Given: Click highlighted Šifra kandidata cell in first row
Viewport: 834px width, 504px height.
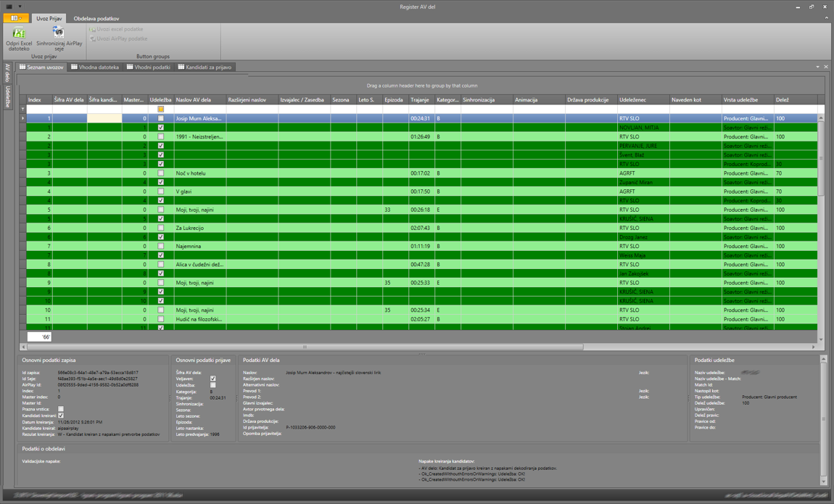Looking at the screenshot, I should point(104,118).
